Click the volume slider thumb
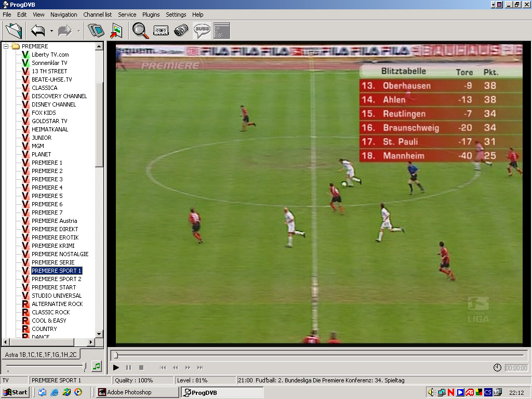Viewport: 532px width, 399px height. (85, 366)
